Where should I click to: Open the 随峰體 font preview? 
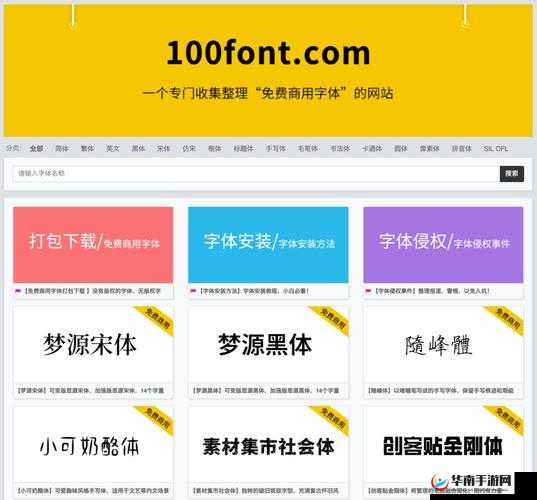tap(444, 345)
